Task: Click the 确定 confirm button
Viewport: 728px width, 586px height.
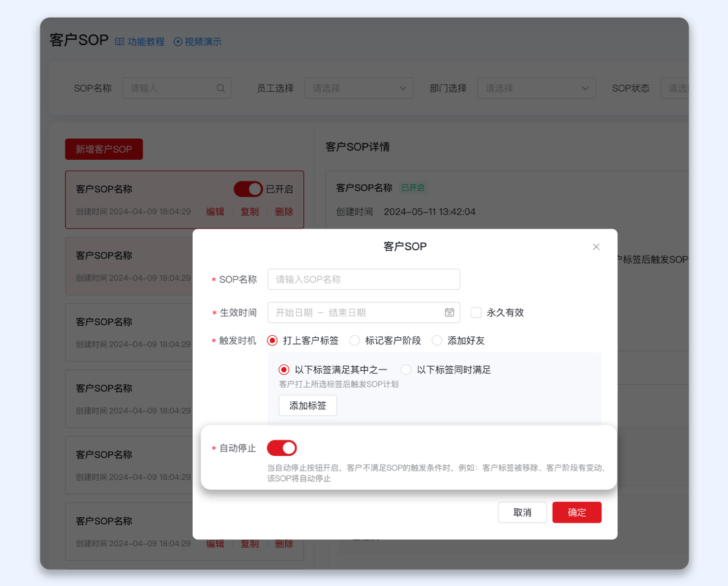Action: 576,512
